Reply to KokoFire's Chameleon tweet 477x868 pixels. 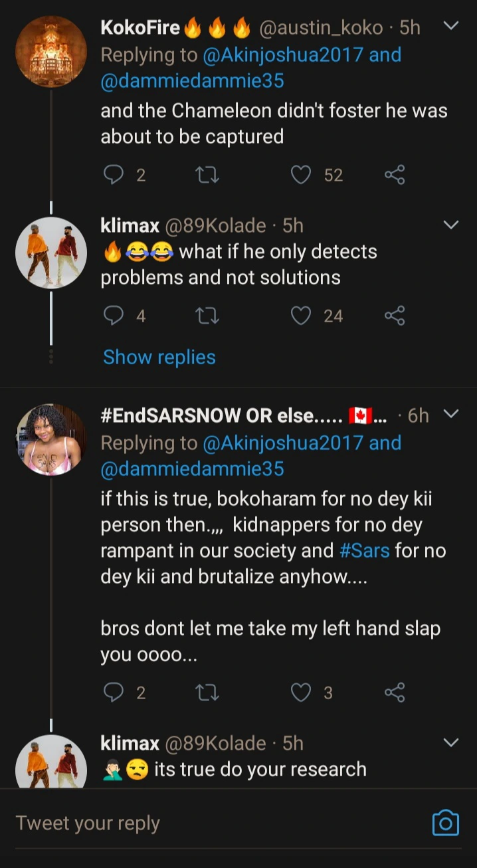[114, 175]
